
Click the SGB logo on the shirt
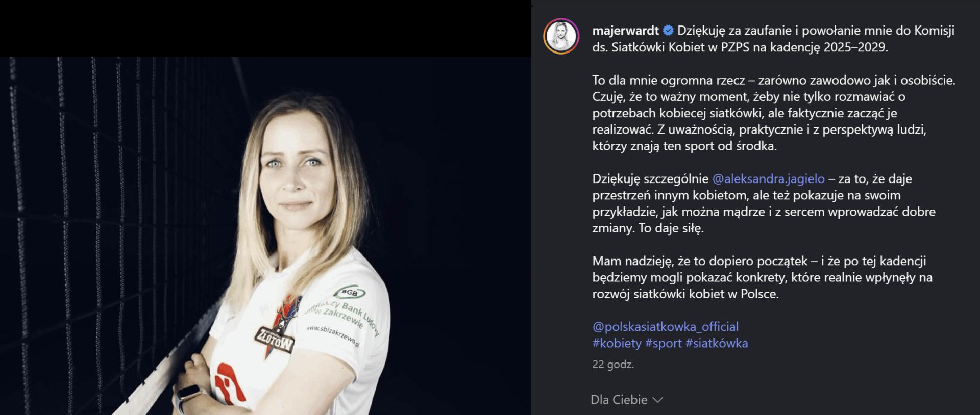(x=350, y=293)
